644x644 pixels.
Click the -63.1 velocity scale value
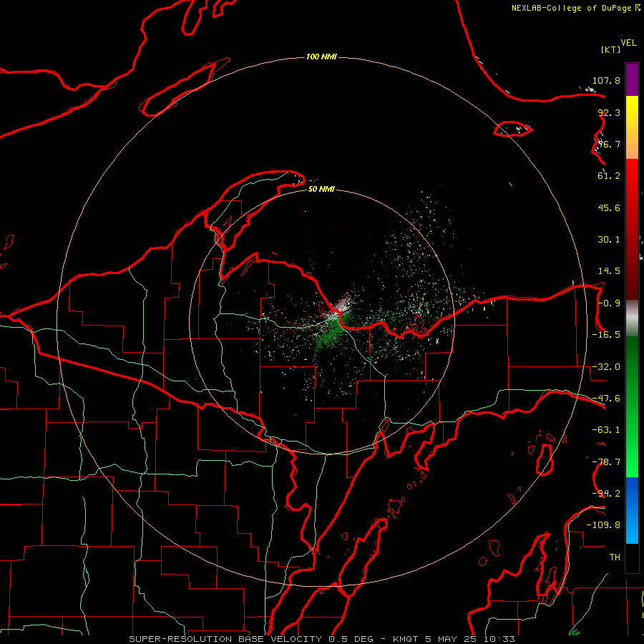[606, 430]
